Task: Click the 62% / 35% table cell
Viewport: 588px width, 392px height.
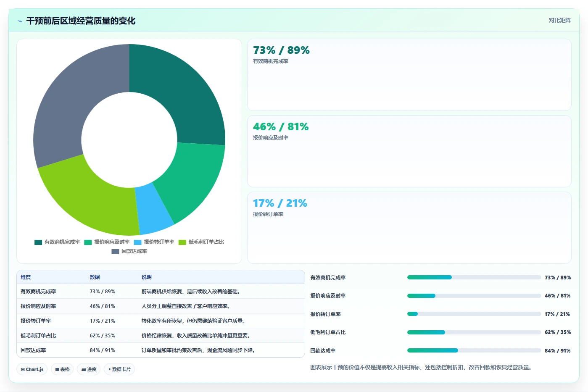Action: [102, 336]
